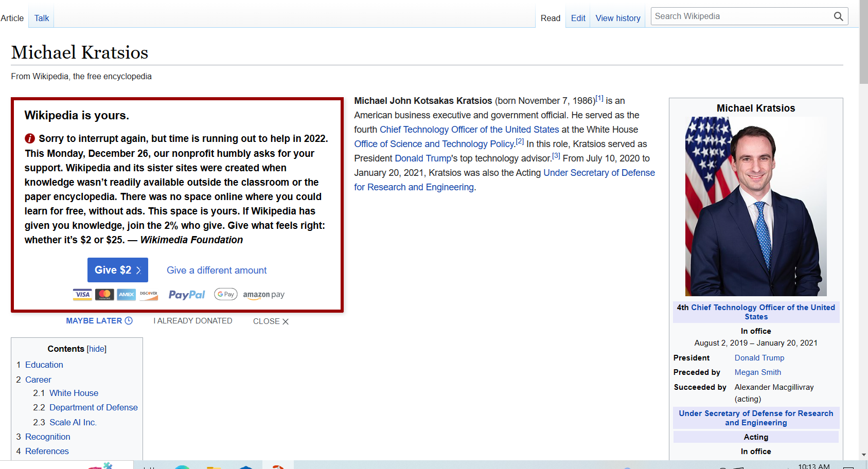The image size is (868, 469).
Task: Close the donation banner
Action: click(x=271, y=321)
